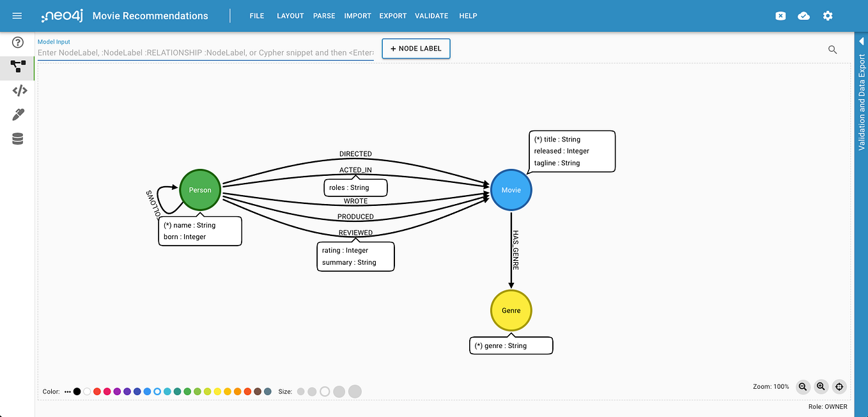Viewport: 868px width, 417px height.
Task: Open the Help panel from the left sidebar
Action: click(17, 43)
